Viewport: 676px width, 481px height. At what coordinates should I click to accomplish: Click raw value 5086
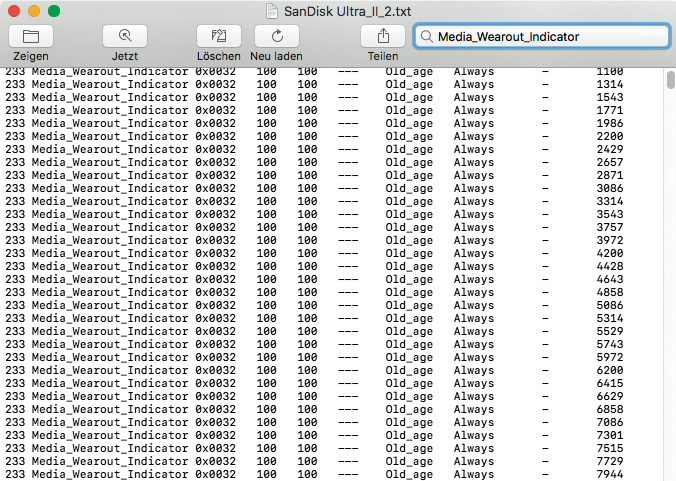pos(610,305)
